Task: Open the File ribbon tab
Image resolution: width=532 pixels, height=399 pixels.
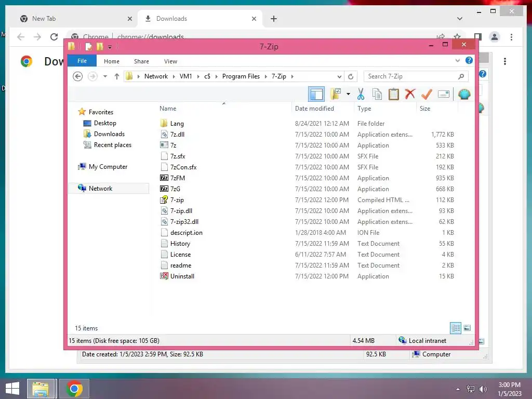Action: 82,61
